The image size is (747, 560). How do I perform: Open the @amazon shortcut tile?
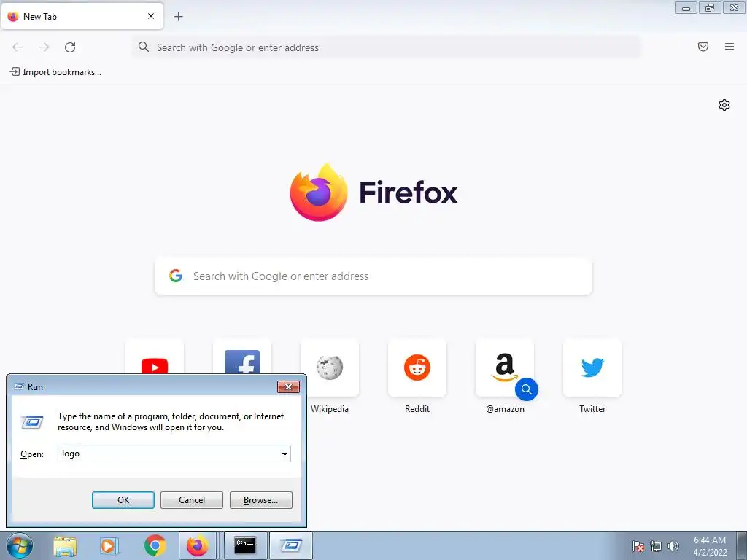click(x=505, y=367)
